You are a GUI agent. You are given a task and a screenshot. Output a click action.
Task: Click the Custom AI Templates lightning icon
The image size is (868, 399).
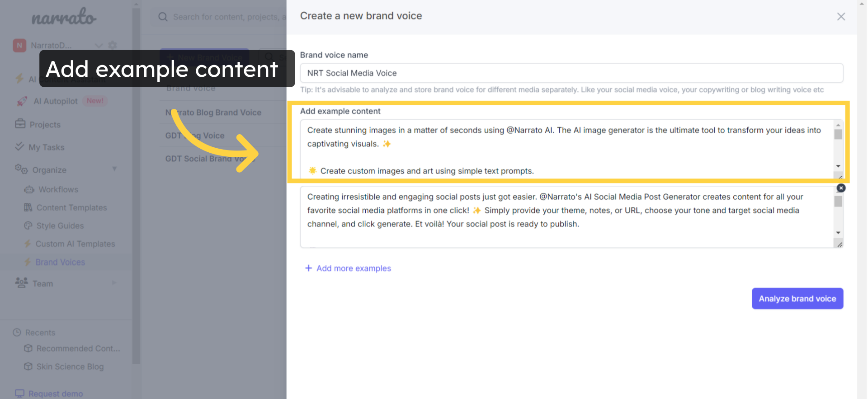coord(28,244)
